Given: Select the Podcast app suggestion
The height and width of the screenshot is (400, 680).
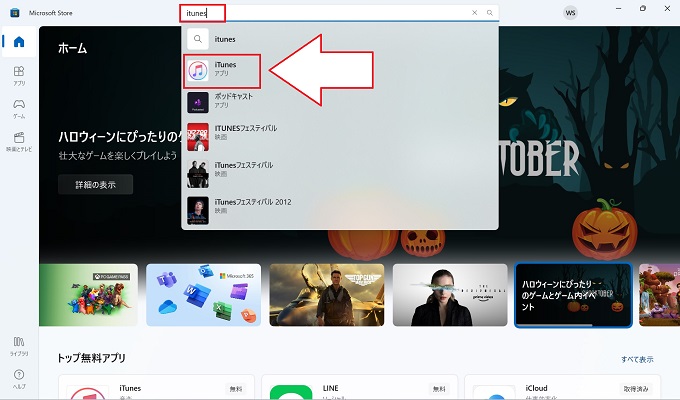Looking at the screenshot, I should pos(340,102).
